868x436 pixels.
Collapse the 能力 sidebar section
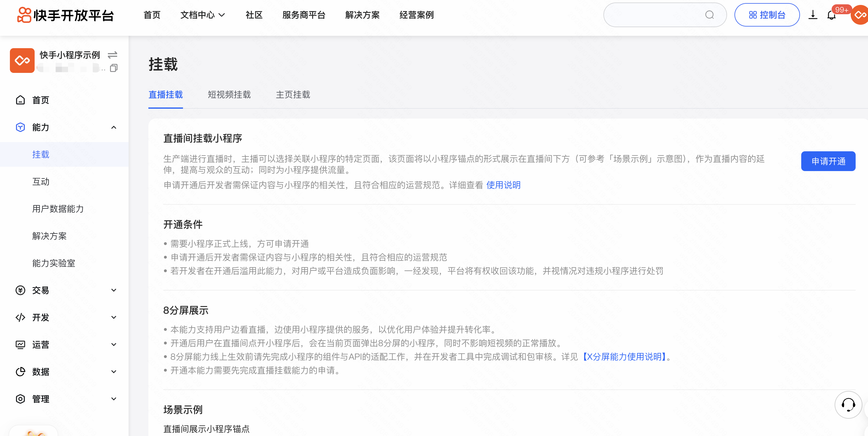click(x=113, y=127)
